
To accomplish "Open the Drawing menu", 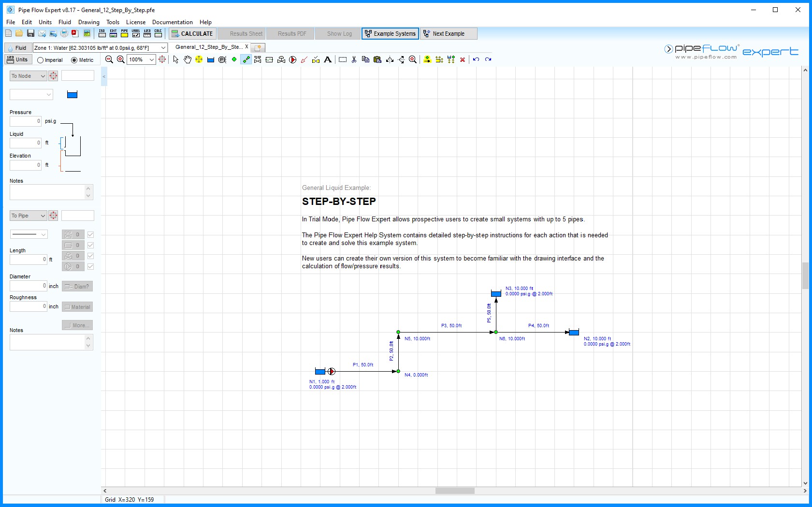I will pyautogui.click(x=89, y=22).
